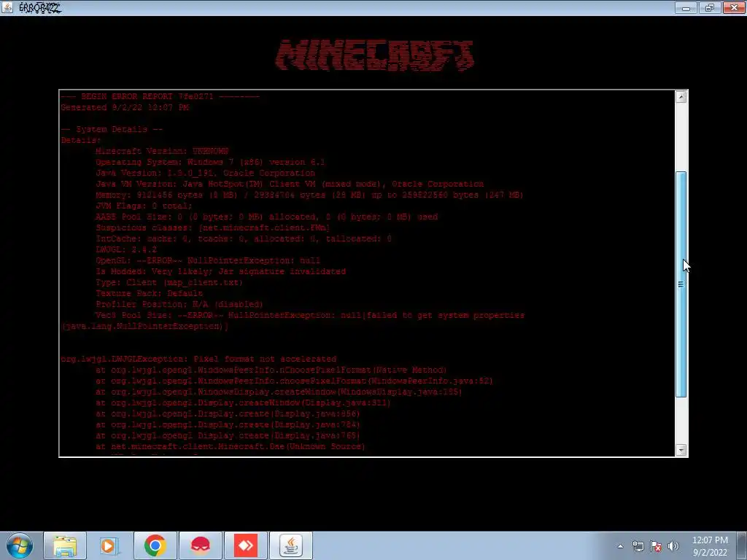Click the 'LWJGL: 2.4.2' line
The image size is (747, 560).
pos(126,249)
